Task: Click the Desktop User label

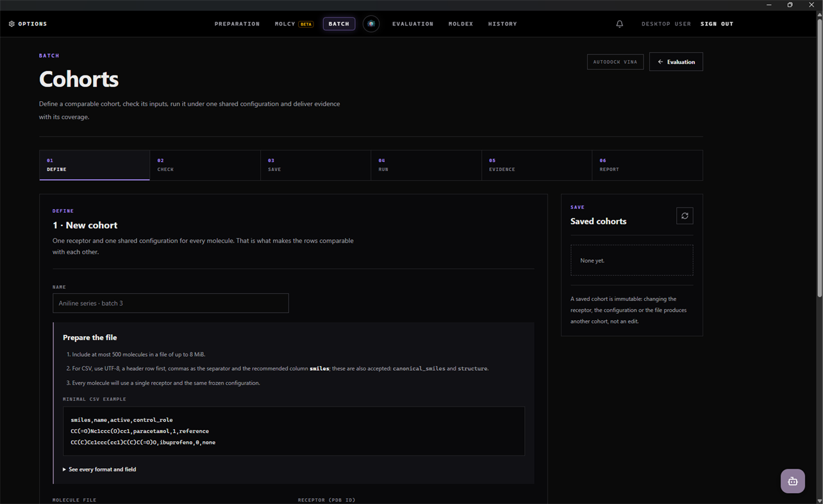Action: click(666, 24)
